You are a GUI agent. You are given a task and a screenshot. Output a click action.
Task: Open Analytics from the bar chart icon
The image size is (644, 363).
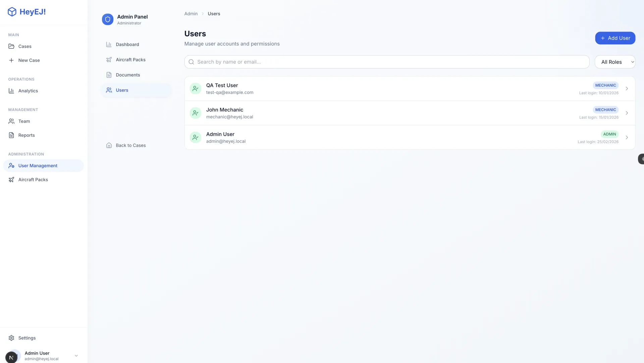(11, 91)
